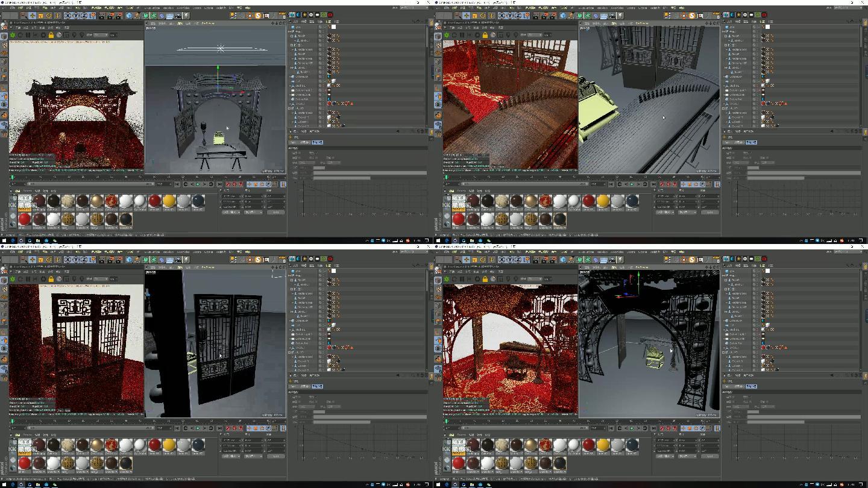Select Texture mode icon in top-left side palette

pos(4,45)
